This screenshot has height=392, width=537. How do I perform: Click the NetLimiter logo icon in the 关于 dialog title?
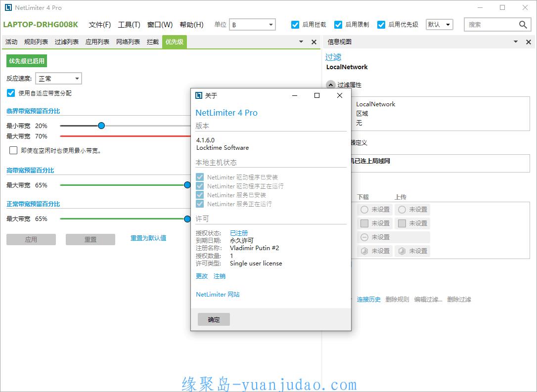click(199, 95)
